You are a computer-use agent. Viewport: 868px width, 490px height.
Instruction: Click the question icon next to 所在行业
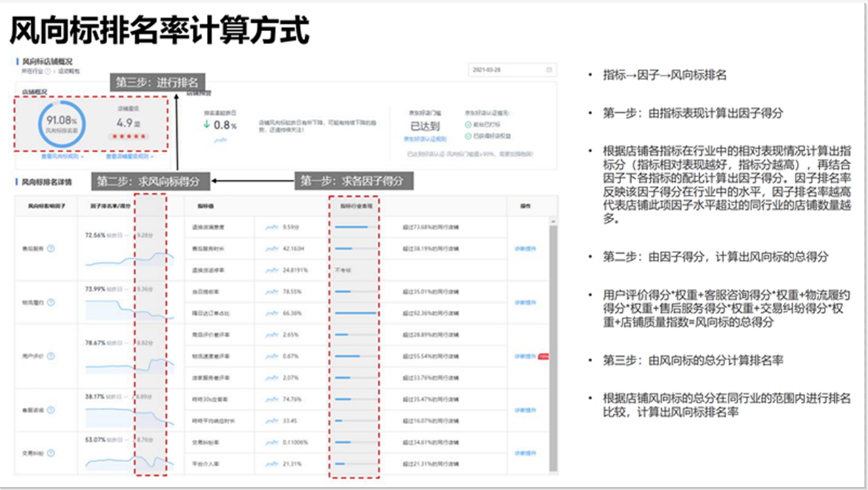48,71
